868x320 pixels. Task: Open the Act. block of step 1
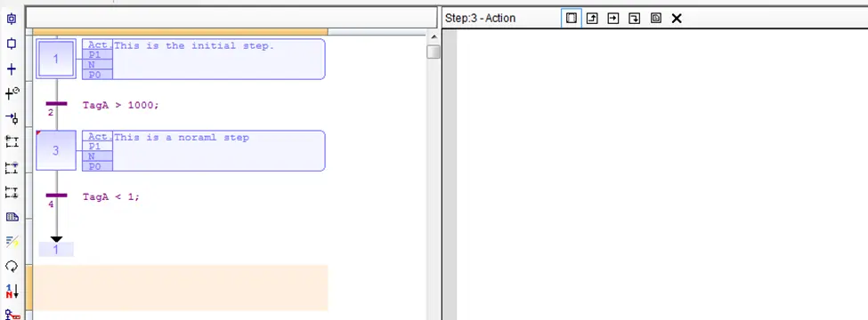pos(98,45)
